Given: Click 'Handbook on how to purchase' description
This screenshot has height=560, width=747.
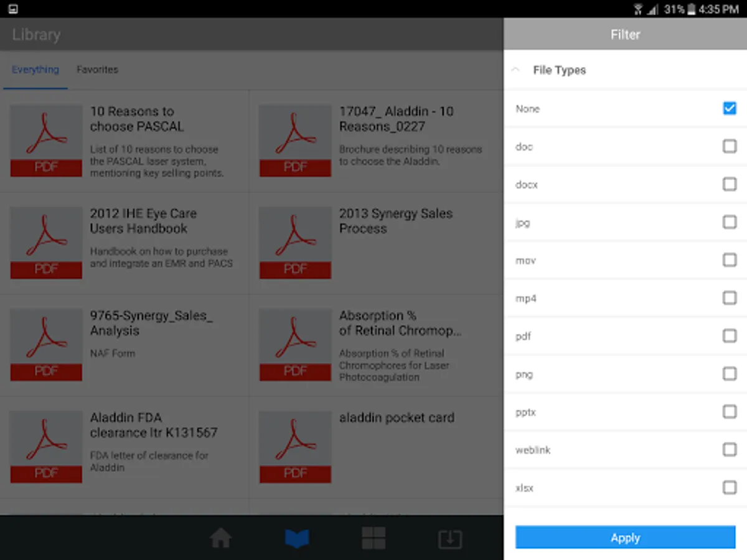Looking at the screenshot, I should pyautogui.click(x=161, y=257).
